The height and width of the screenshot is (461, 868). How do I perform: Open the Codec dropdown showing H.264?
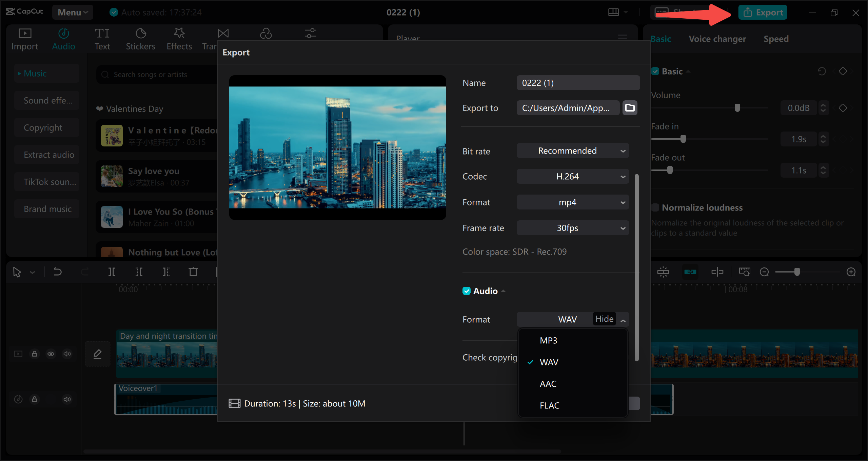click(x=573, y=176)
